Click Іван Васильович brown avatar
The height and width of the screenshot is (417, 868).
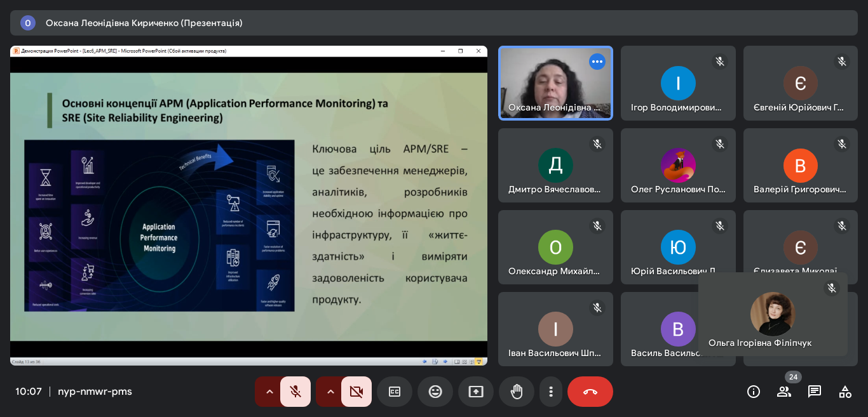pyautogui.click(x=555, y=329)
